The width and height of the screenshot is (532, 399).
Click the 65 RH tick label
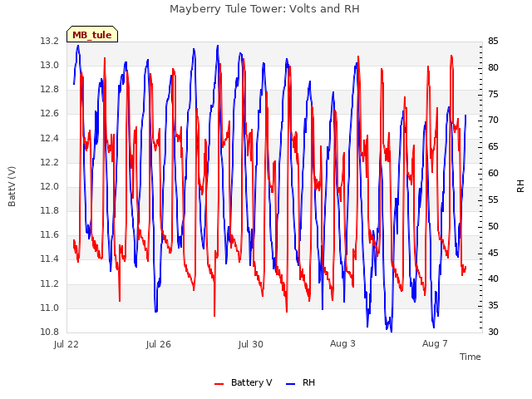click(493, 146)
